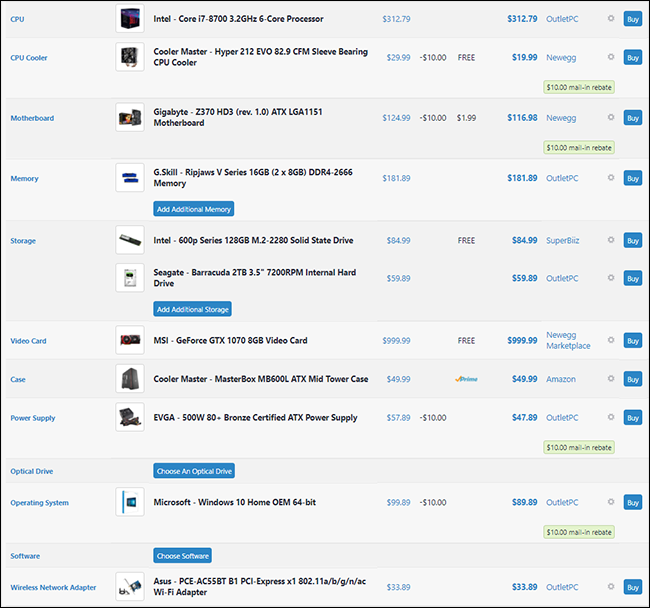Buy the Intel 600p Series SSD
Screen dimensions: 650x608
coord(633,240)
